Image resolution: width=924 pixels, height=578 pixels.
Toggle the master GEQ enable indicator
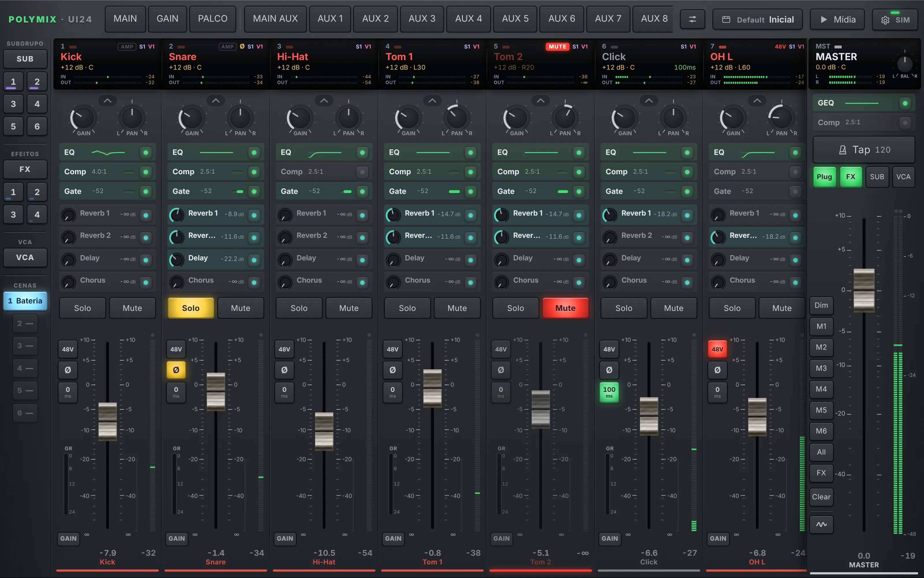[x=905, y=103]
